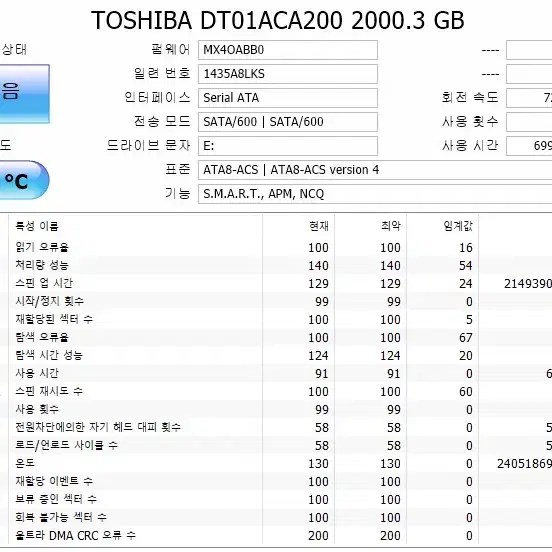Click threshold 16 in 읽기 오류율 row

pos(466,248)
